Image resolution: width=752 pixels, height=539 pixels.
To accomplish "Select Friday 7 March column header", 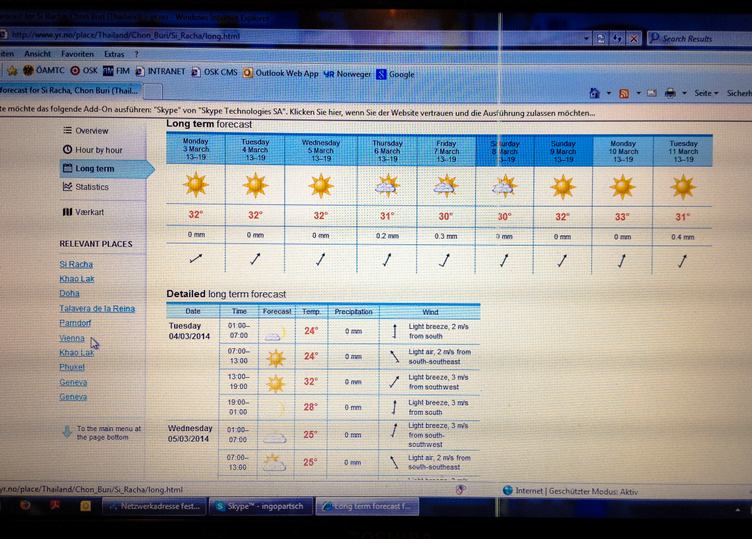I will pos(446,151).
